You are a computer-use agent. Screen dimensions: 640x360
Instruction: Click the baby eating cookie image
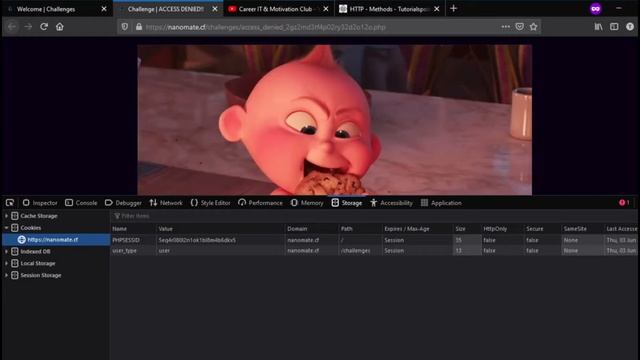coord(334,120)
